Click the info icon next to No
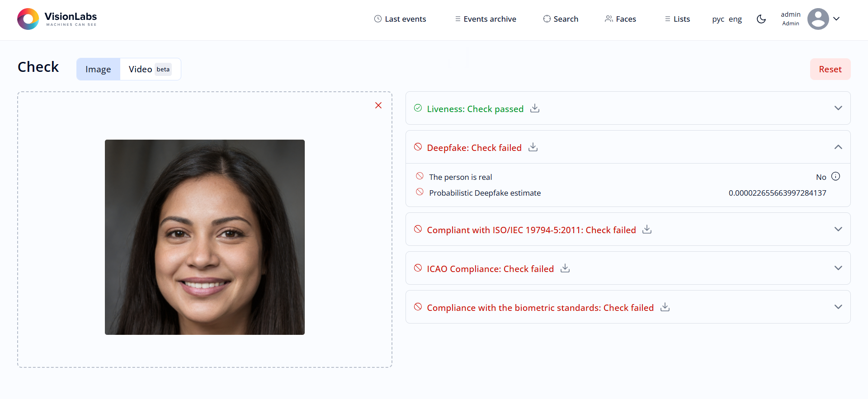The height and width of the screenshot is (399, 868). click(x=835, y=177)
